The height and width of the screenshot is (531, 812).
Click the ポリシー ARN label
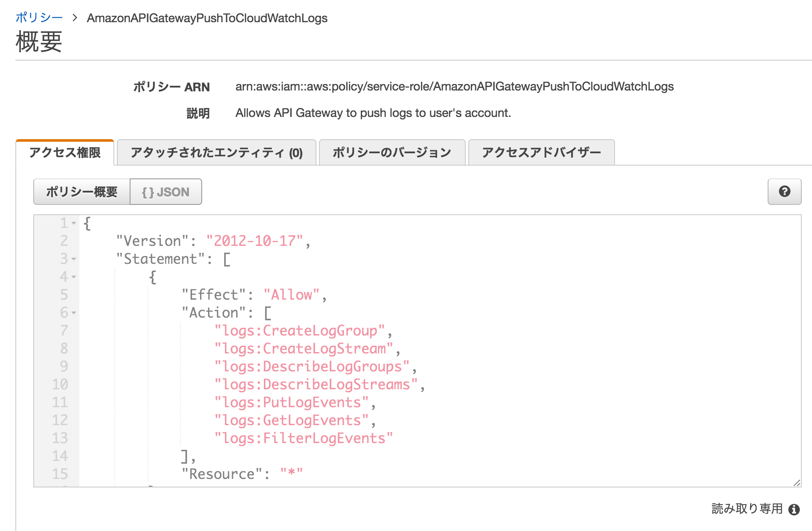point(171,87)
